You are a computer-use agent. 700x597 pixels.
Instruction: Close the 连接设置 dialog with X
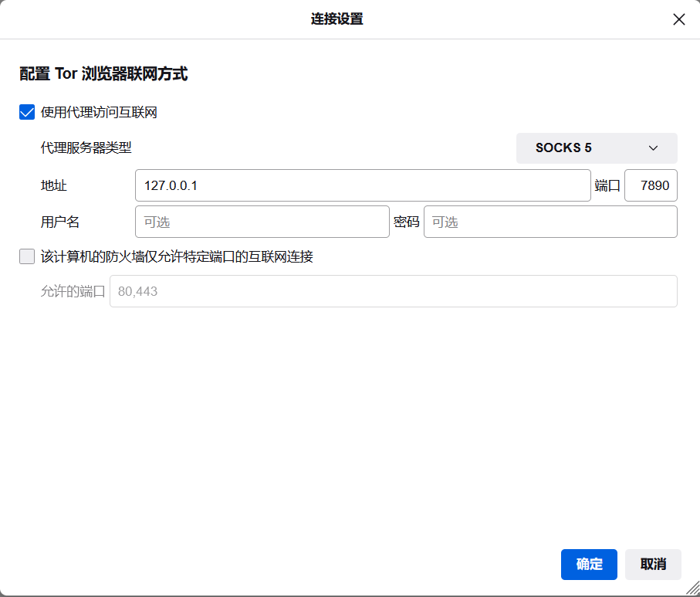678,19
